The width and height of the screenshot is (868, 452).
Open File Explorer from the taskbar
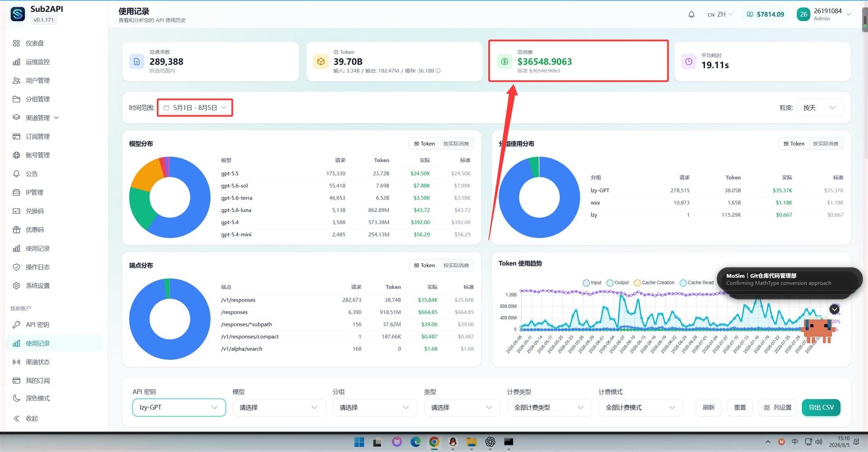click(x=472, y=442)
